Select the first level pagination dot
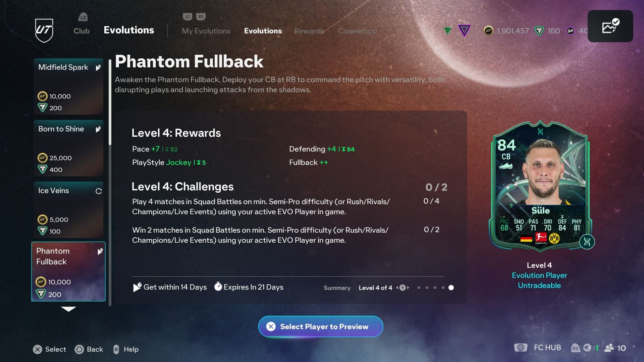The height and width of the screenshot is (362, 644). point(419,288)
